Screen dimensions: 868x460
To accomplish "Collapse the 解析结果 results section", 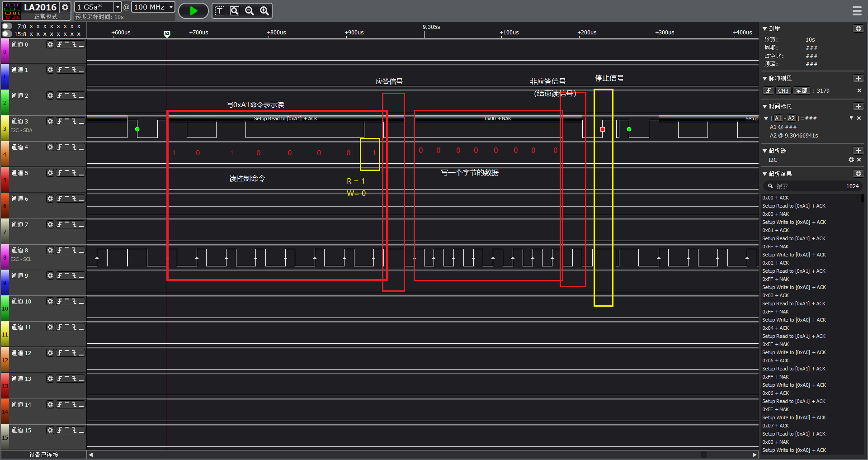I will (x=764, y=174).
